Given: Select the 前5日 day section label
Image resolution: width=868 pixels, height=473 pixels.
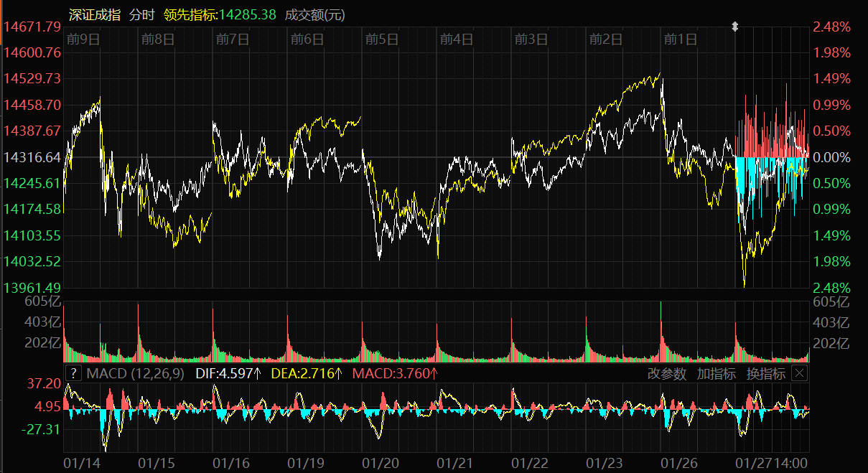Looking at the screenshot, I should click(381, 39).
